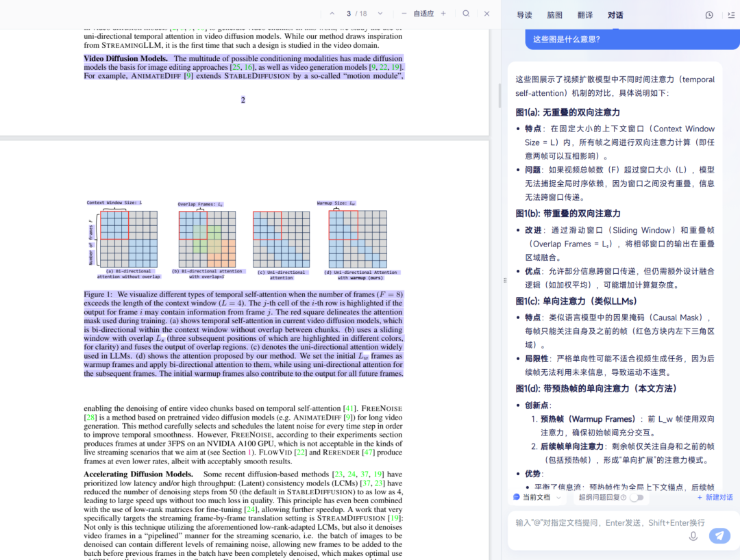740x560 pixels.
Task: Close the PDF toolbar with X
Action: [x=486, y=14]
